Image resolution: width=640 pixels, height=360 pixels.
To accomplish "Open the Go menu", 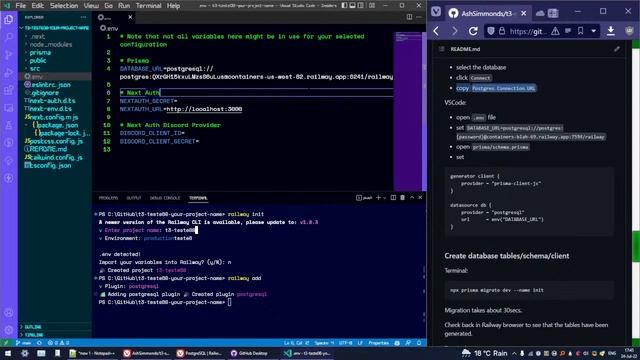I will (x=108, y=6).
